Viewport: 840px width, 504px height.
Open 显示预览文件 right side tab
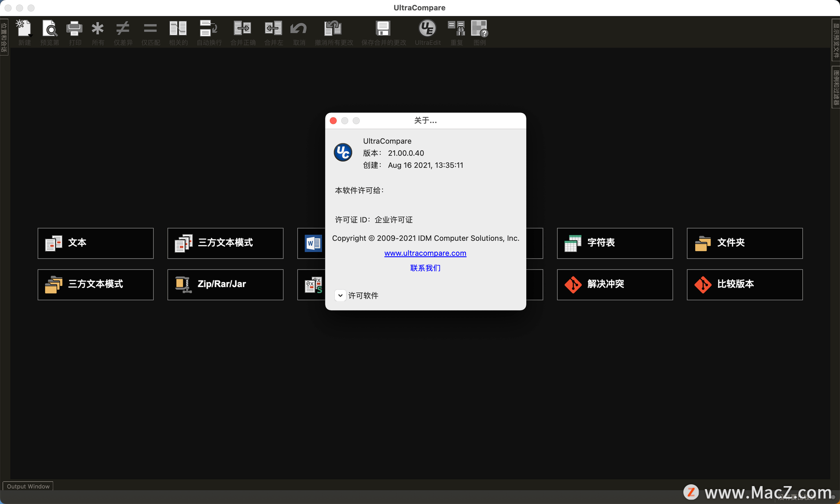coord(836,40)
